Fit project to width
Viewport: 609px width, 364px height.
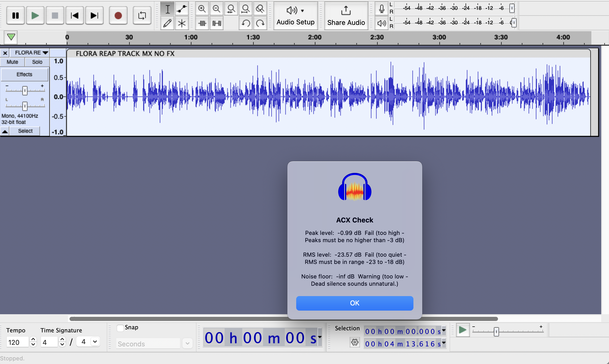click(x=246, y=9)
